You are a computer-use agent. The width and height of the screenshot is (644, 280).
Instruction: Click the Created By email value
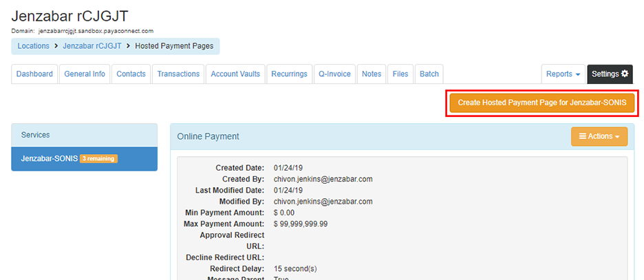[x=323, y=179]
